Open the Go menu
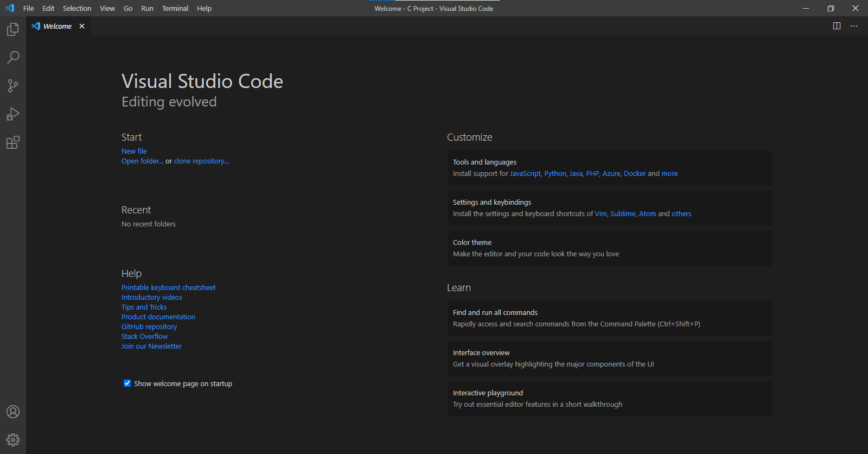The width and height of the screenshot is (868, 454). pyautogui.click(x=128, y=8)
